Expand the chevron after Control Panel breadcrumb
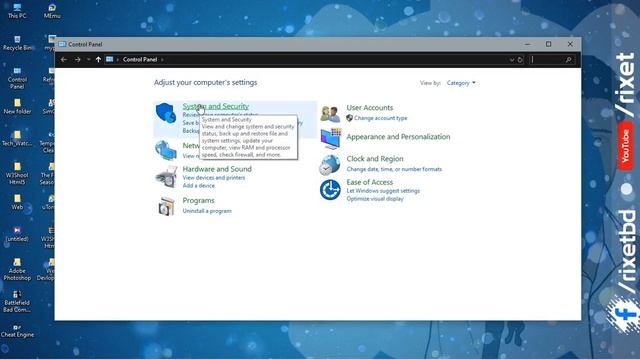Viewport: 640px width, 360px height. coord(162,60)
